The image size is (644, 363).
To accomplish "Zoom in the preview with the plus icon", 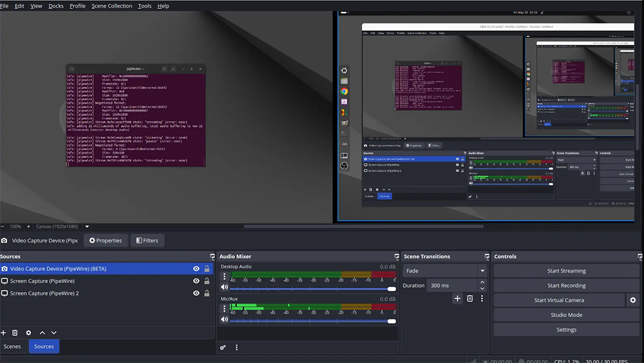I will click(28, 226).
